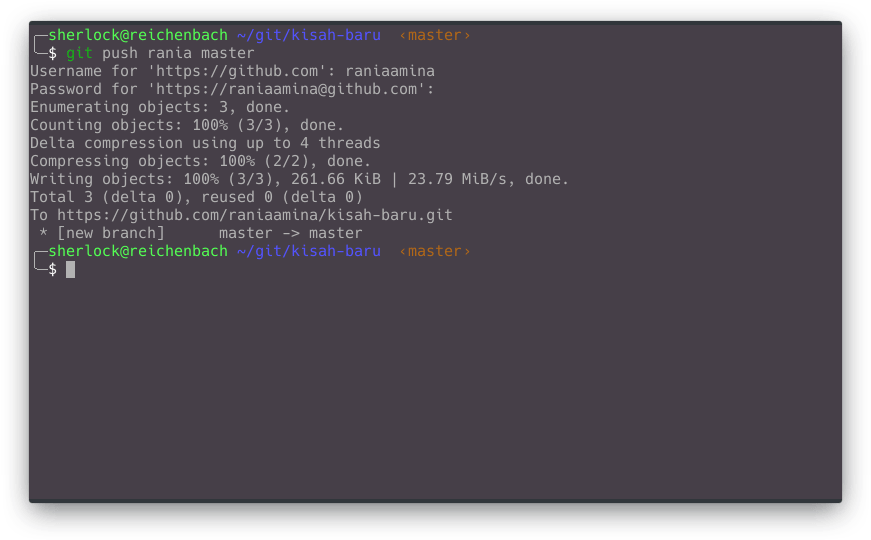
Task: Click the '[new branch] master -> master' line
Action: 201,233
